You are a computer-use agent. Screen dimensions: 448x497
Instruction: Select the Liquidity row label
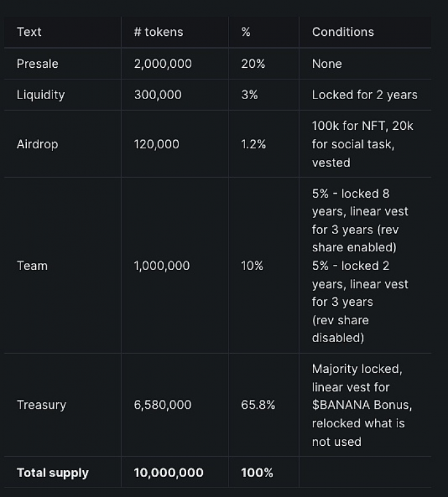pyautogui.click(x=40, y=95)
